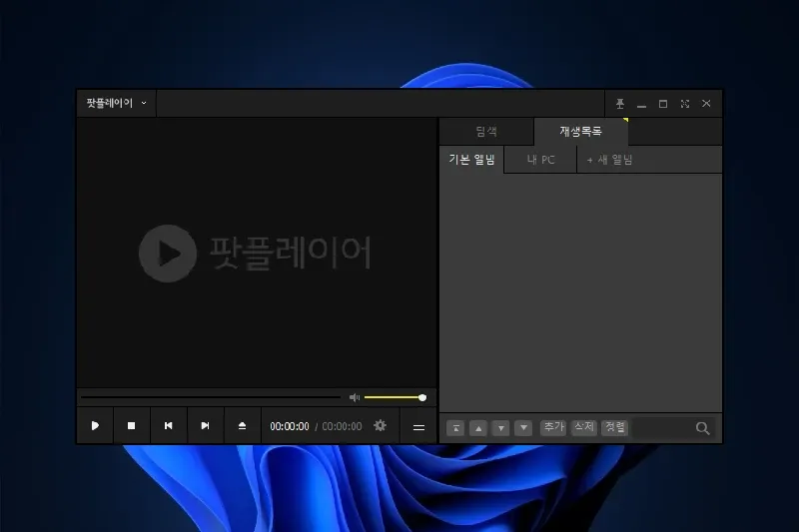Click the playback seek bar
Image resolution: width=799 pixels, height=532 pixels.
(x=211, y=397)
